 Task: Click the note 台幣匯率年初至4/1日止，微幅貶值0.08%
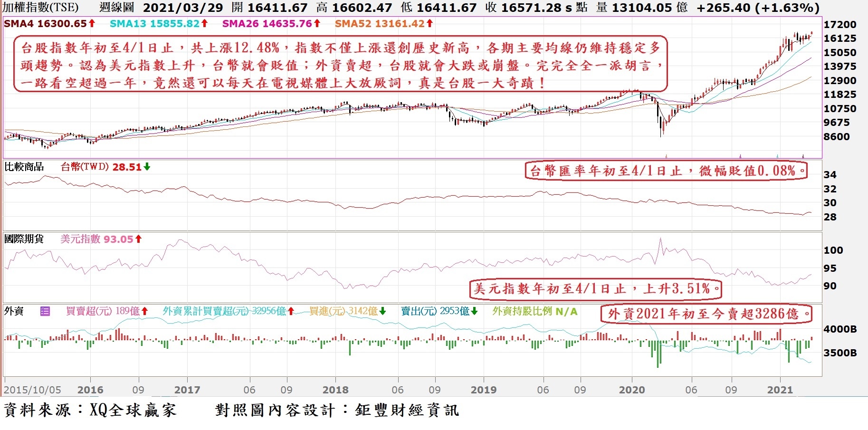667,171
